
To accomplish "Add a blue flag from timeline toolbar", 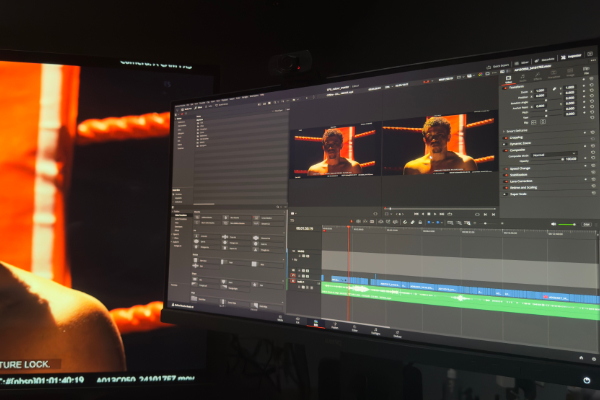I will [x=429, y=222].
